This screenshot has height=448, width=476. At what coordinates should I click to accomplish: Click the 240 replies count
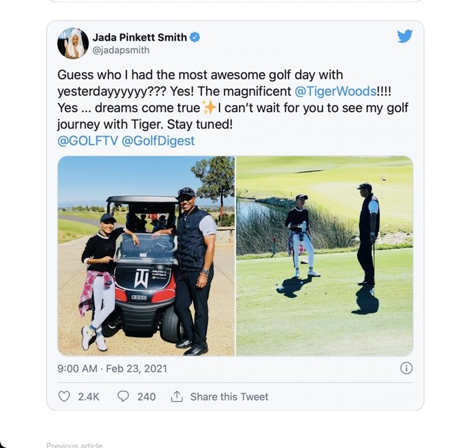pyautogui.click(x=147, y=396)
